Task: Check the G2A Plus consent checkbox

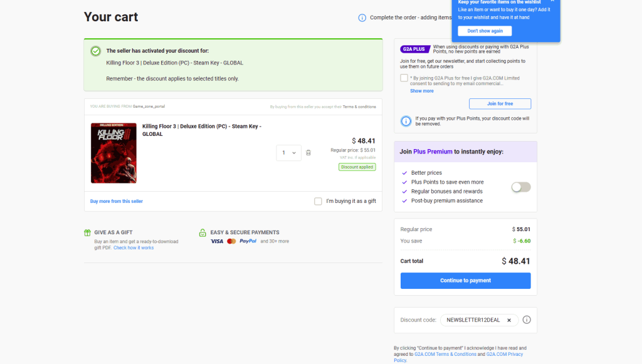Action: click(404, 78)
